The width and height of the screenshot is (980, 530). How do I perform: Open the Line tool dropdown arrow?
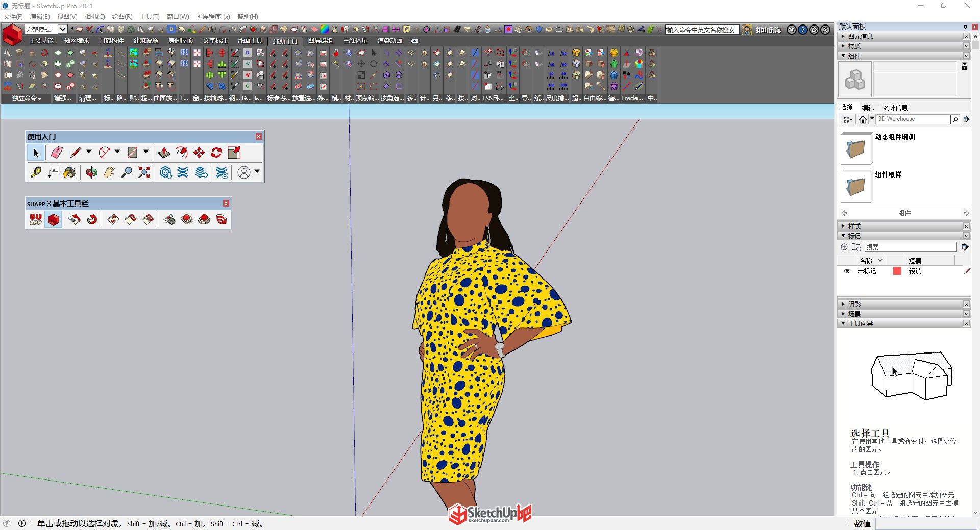89,152
